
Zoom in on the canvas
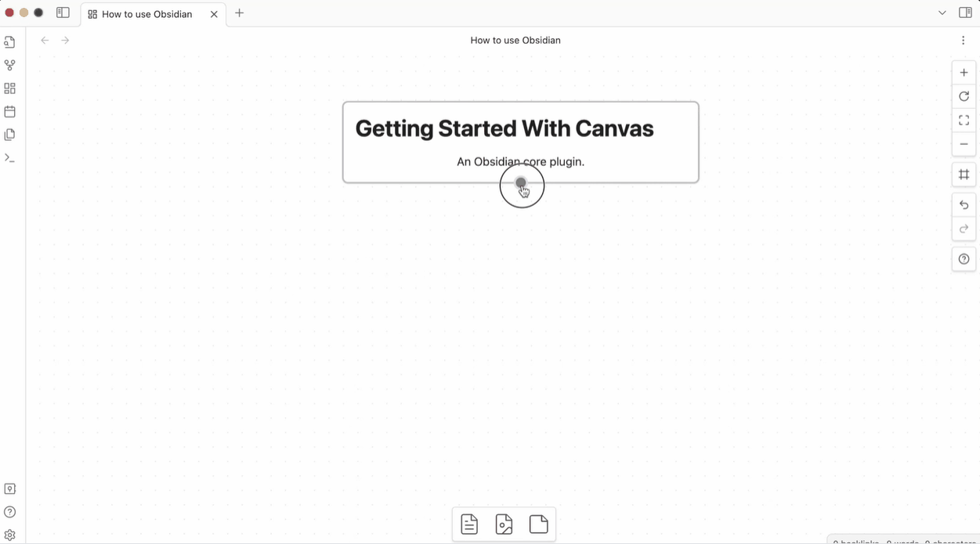click(964, 72)
